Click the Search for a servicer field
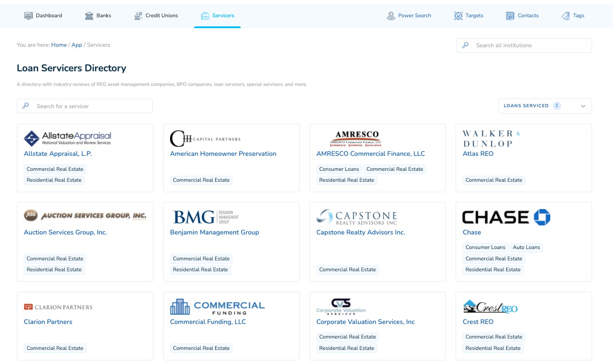 click(x=85, y=106)
